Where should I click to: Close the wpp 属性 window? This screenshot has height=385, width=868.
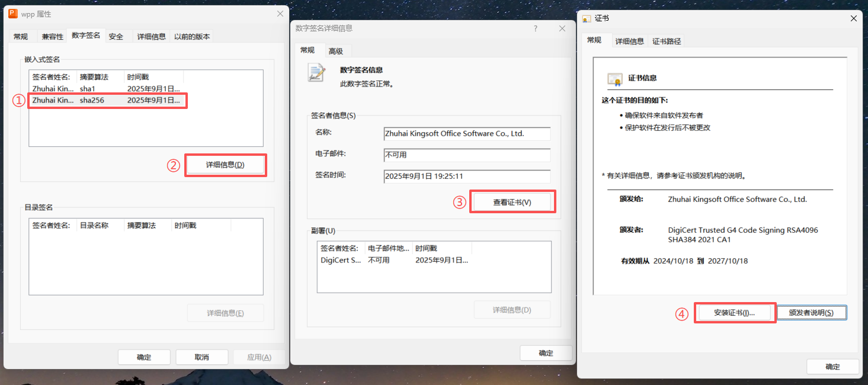coord(280,14)
